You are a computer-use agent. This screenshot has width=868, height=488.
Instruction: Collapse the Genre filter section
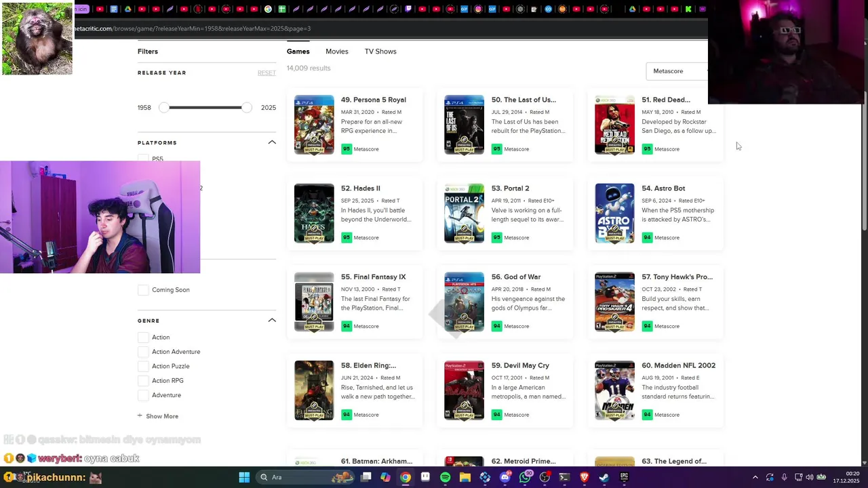pos(272,320)
